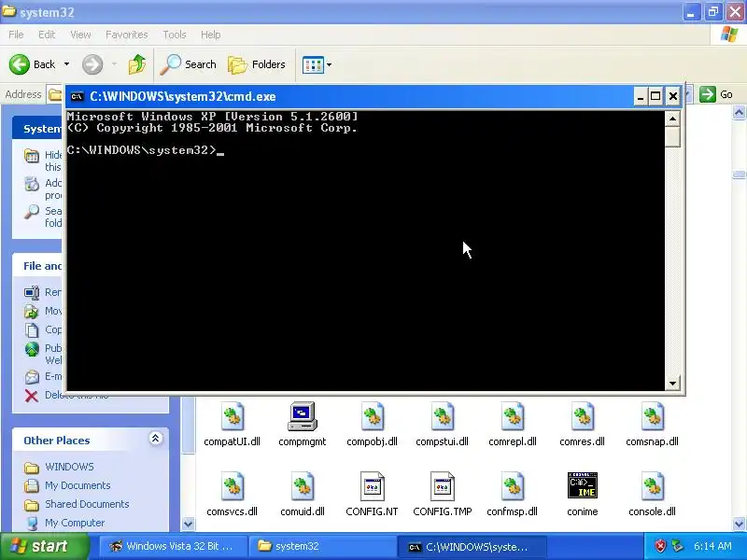Click the task pane scroll-down arrow
This screenshot has height=560, width=747.
pos(189,525)
